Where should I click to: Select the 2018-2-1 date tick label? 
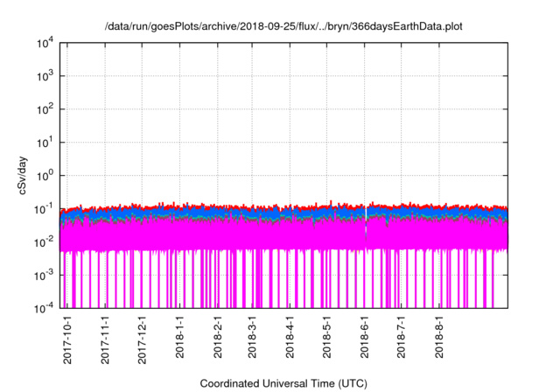tap(218, 336)
